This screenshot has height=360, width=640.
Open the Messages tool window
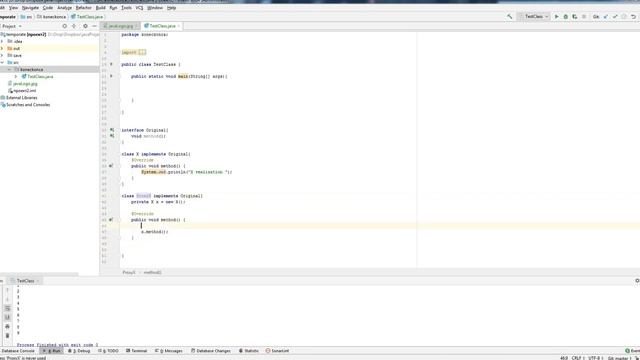[x=169, y=351]
